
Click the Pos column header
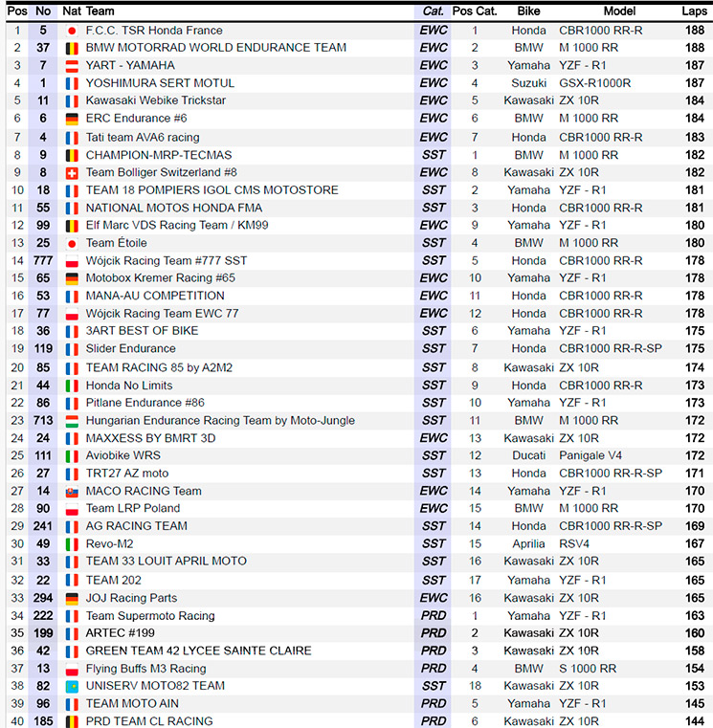[17, 11]
